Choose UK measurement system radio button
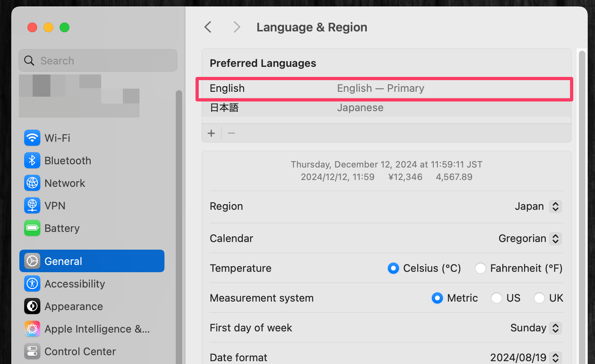 [x=539, y=298]
